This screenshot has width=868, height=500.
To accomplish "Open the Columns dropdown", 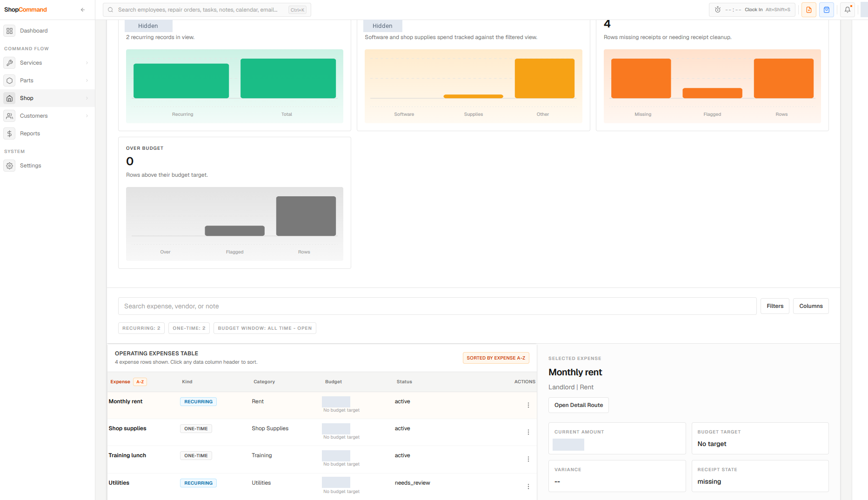I will tap(811, 306).
